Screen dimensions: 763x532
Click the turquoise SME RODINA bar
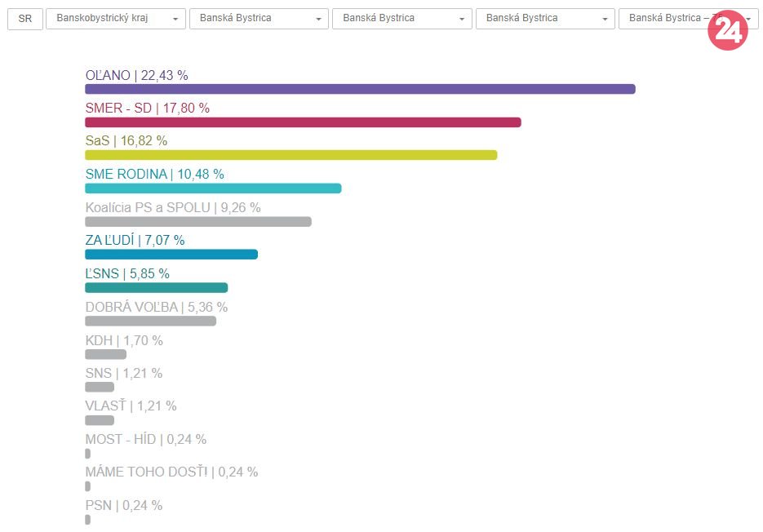[213, 188]
